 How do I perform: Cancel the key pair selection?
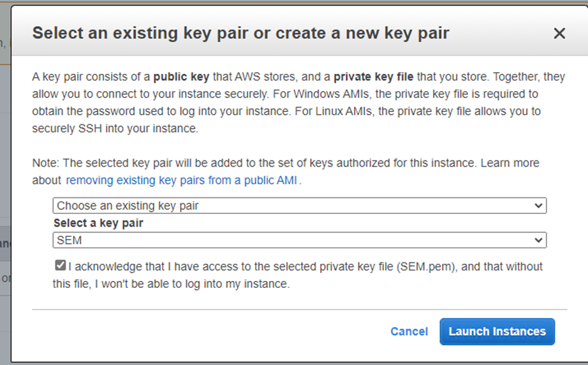pos(409,331)
